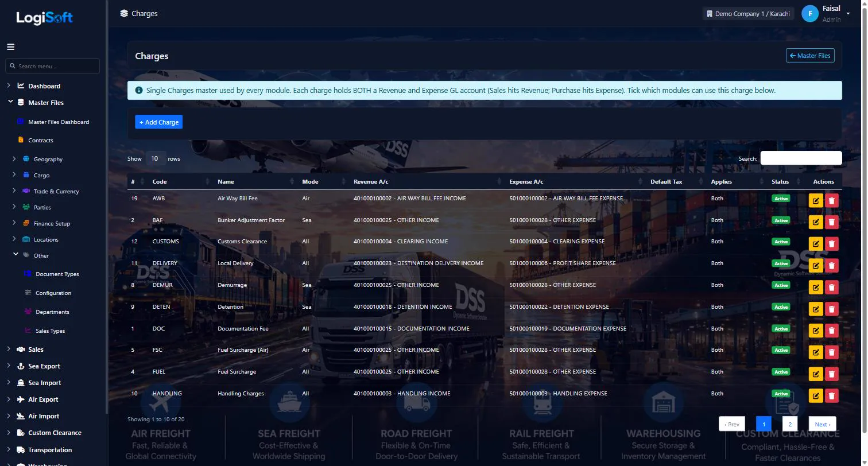
Task: Go to page 2 of charges
Action: [790, 424]
